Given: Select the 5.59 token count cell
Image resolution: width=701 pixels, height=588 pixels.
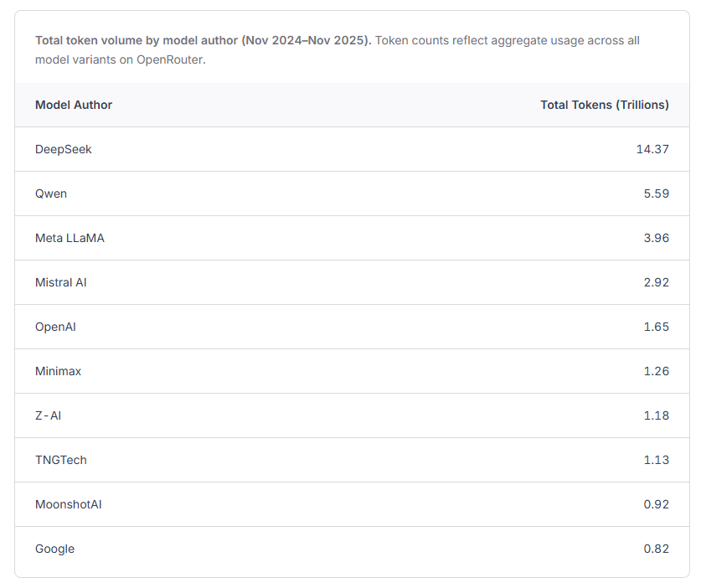Looking at the screenshot, I should (656, 193).
